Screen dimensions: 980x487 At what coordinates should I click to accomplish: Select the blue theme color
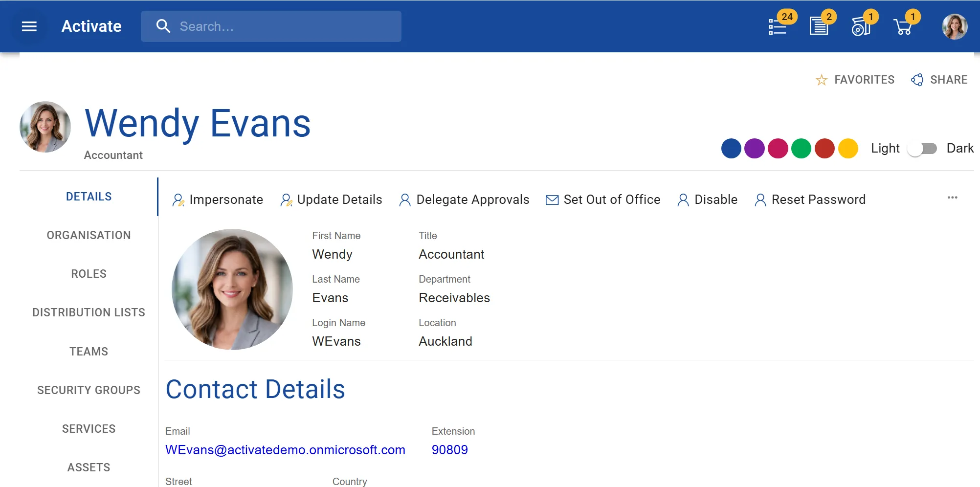tap(731, 149)
